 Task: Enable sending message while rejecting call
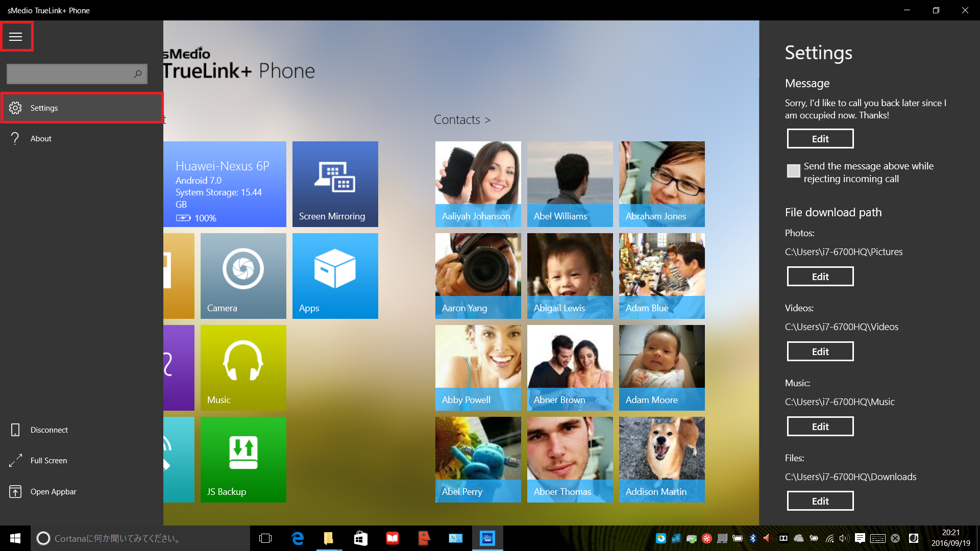(x=794, y=171)
